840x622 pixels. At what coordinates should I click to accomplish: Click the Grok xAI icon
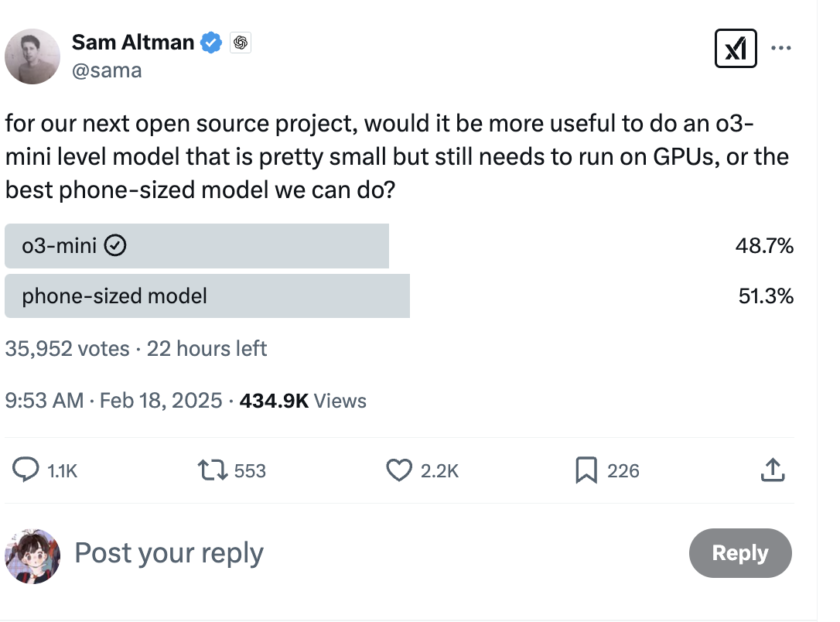pyautogui.click(x=735, y=48)
